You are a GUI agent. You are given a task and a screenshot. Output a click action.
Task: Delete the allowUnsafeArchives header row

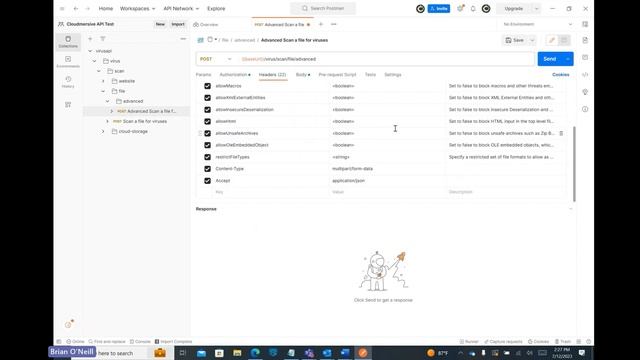[x=561, y=133]
